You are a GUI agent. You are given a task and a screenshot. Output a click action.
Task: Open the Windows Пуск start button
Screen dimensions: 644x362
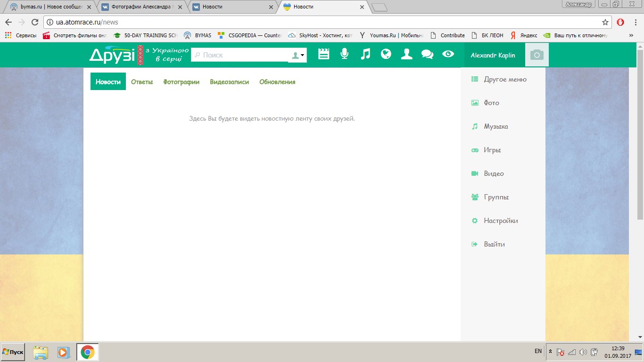click(x=13, y=352)
